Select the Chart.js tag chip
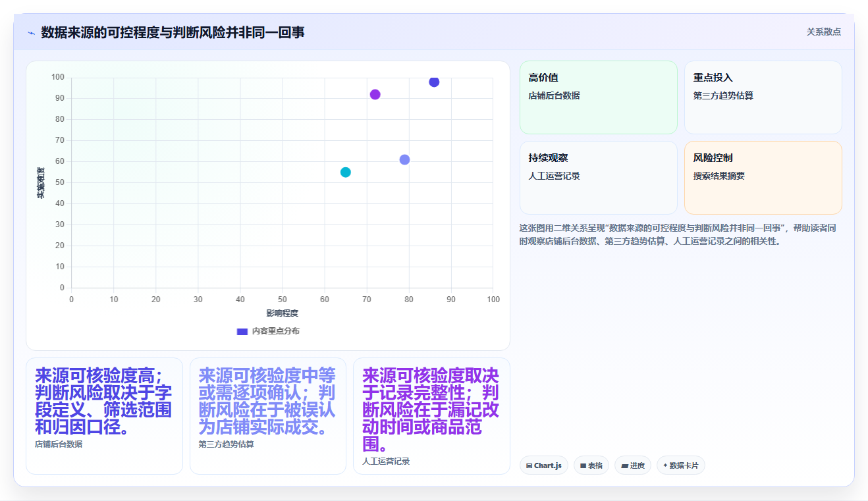Image resolution: width=868 pixels, height=501 pixels. (x=544, y=465)
